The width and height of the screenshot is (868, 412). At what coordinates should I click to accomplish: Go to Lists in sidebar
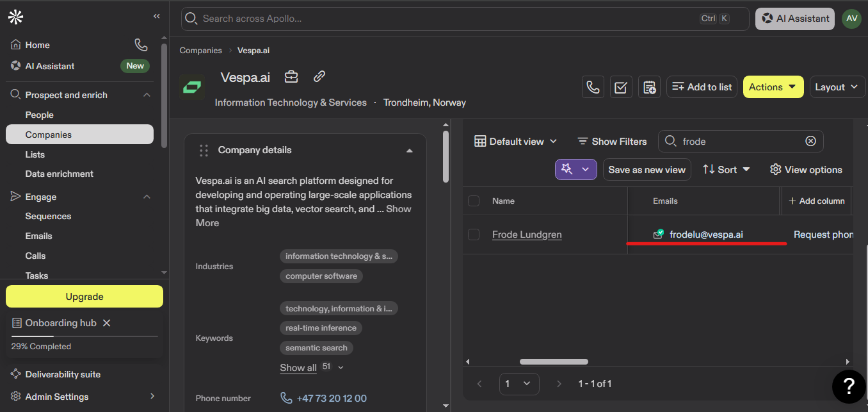[35, 154]
